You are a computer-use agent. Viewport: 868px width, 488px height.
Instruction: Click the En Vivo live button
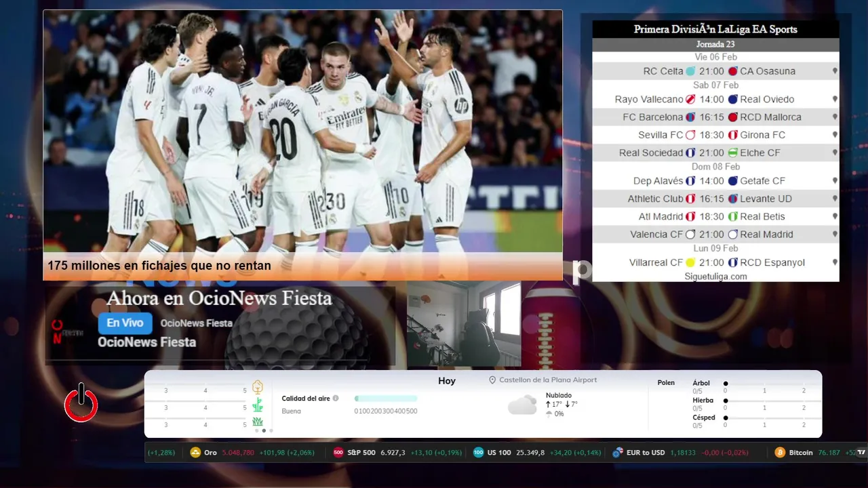click(125, 323)
